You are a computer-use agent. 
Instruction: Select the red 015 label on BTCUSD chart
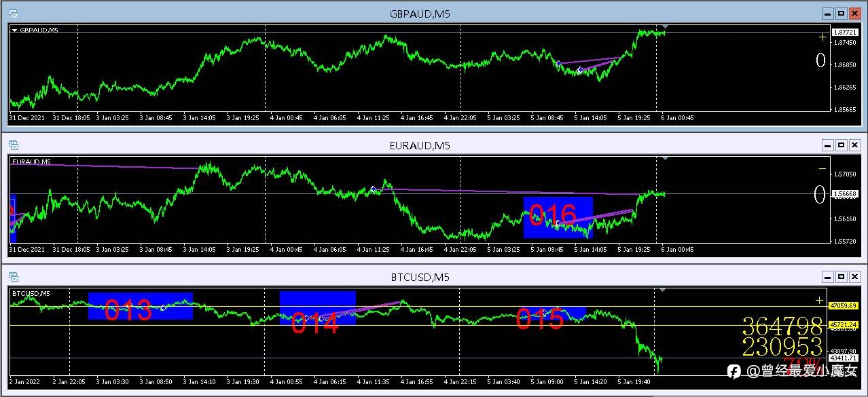(540, 318)
